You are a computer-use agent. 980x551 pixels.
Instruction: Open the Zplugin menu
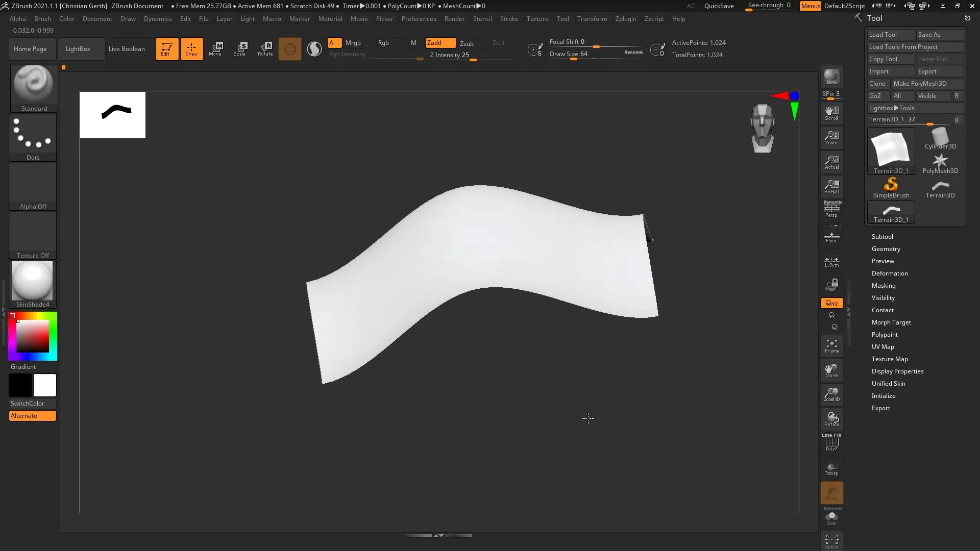point(626,19)
